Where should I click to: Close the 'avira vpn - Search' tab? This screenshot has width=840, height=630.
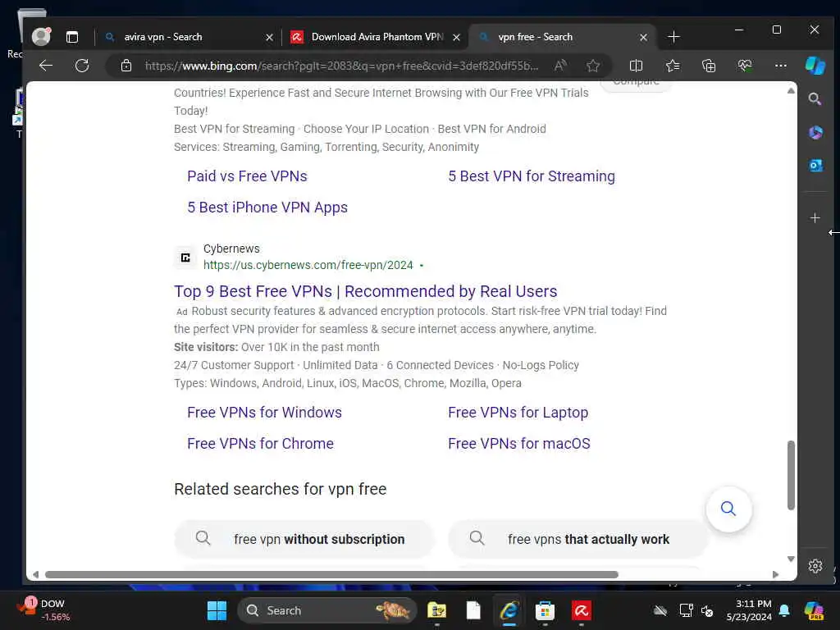269,38
